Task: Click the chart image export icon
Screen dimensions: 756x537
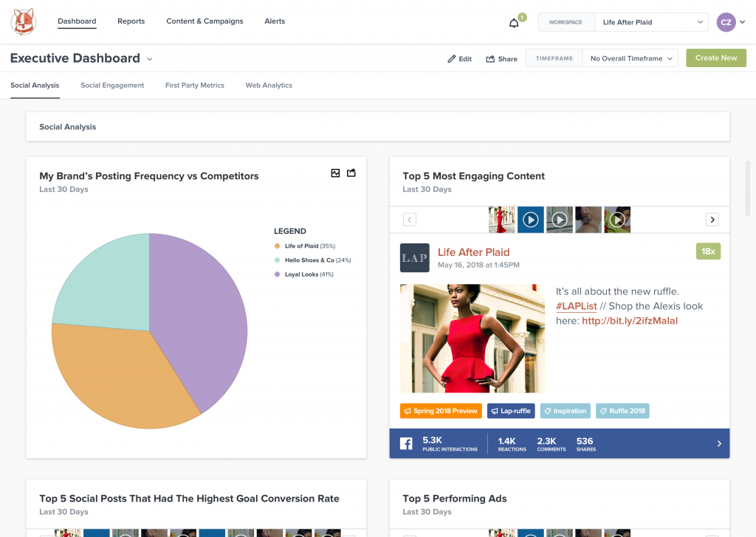Action: click(335, 173)
